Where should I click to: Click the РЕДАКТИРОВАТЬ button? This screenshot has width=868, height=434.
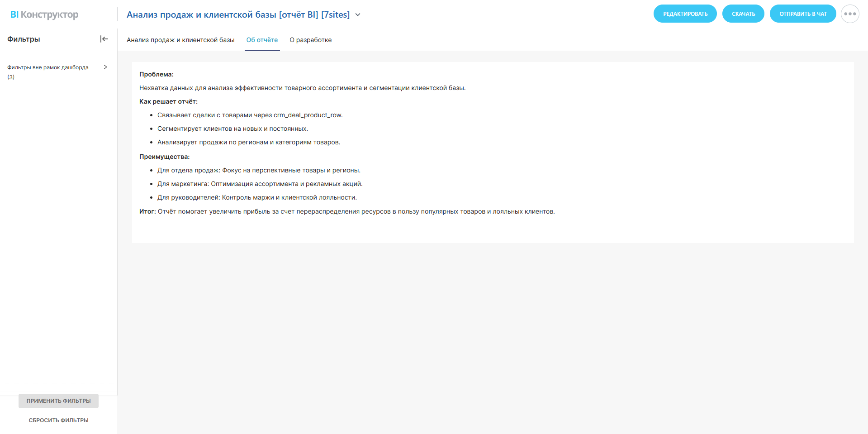(x=685, y=14)
